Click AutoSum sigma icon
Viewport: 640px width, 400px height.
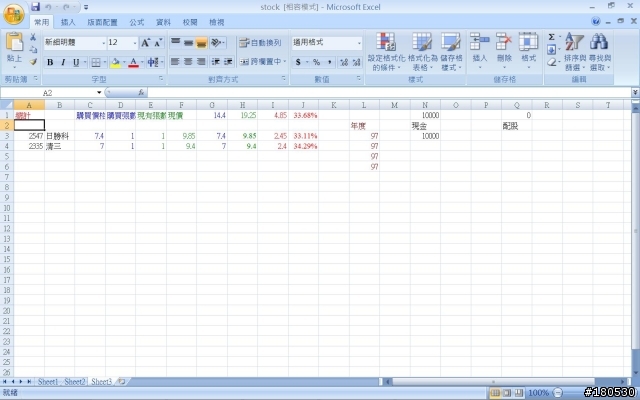pyautogui.click(x=551, y=37)
